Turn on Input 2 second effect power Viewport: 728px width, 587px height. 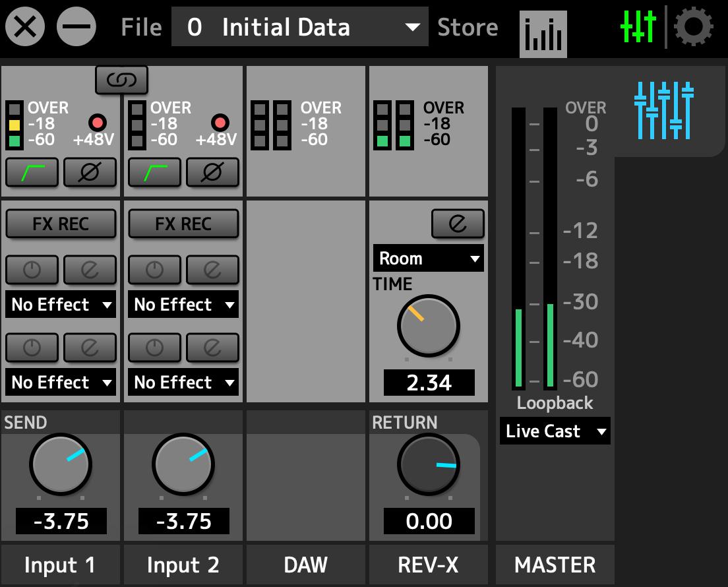tap(154, 348)
